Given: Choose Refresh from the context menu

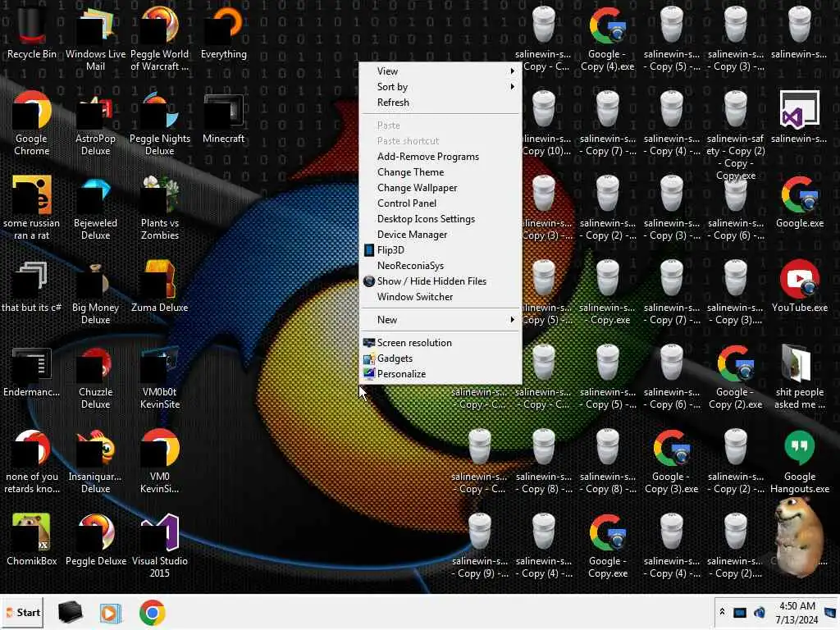Looking at the screenshot, I should (441, 103).
